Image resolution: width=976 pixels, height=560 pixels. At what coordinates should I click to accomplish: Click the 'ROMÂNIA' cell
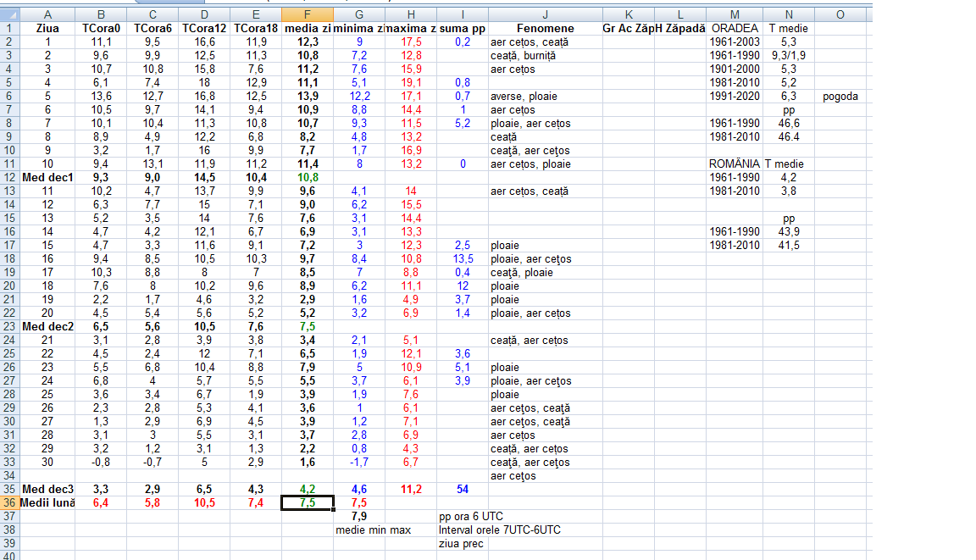coord(735,164)
